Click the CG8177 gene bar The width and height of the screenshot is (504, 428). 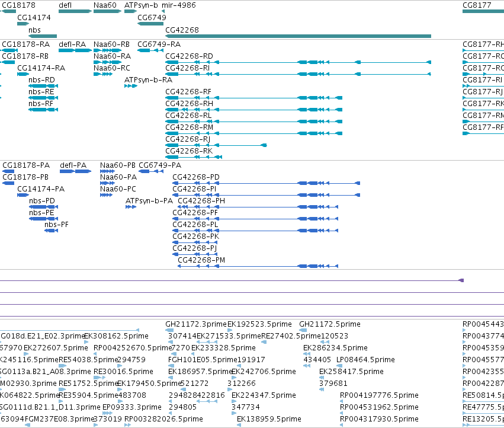coord(483,11)
